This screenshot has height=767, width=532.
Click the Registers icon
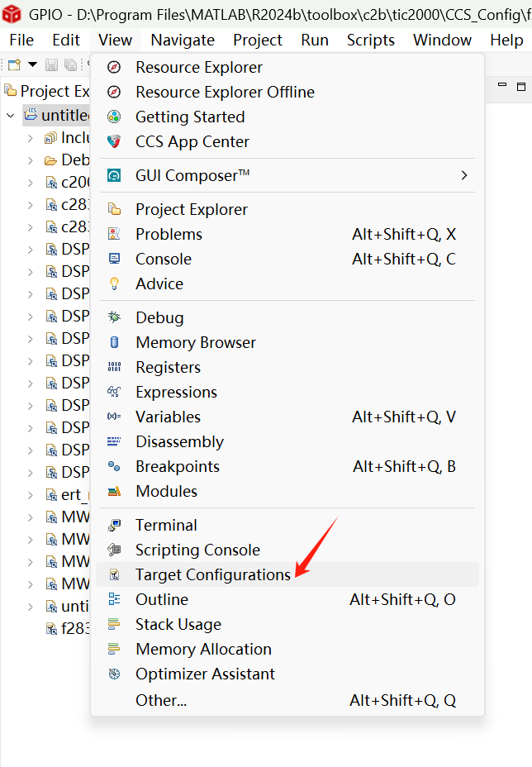point(114,367)
